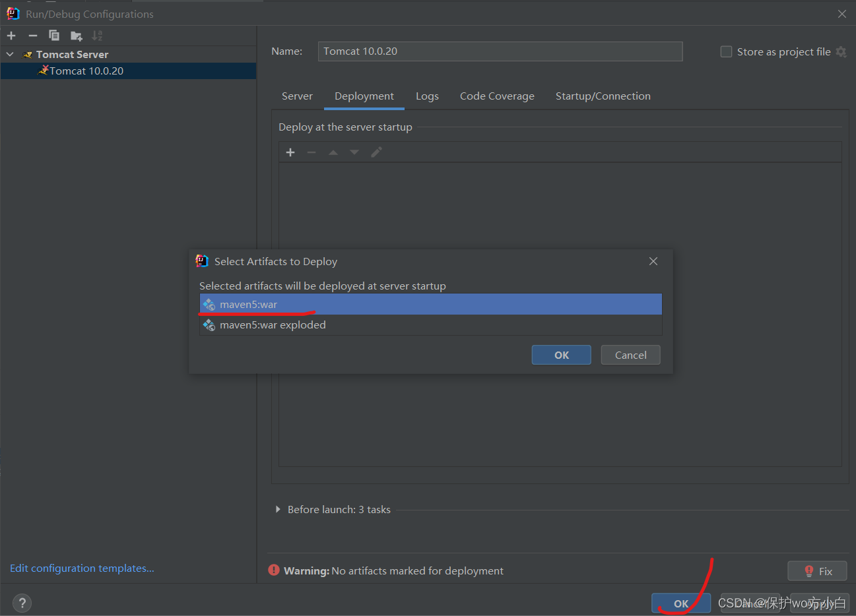
Task: Click the maven5:war artifact icon
Action: (209, 304)
